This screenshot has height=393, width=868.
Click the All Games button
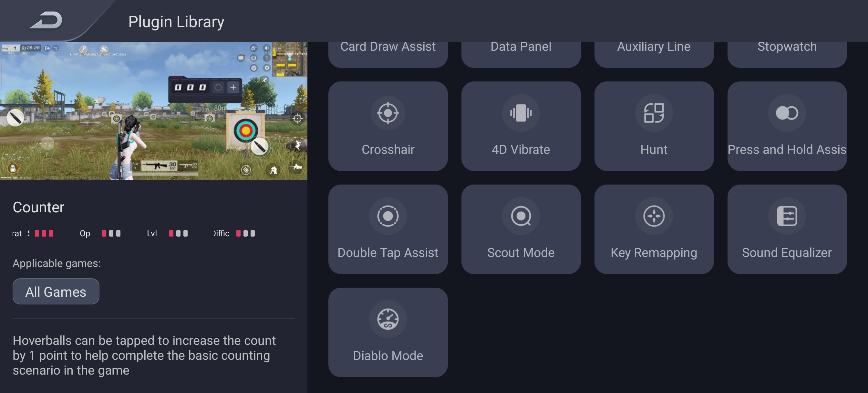(x=55, y=292)
